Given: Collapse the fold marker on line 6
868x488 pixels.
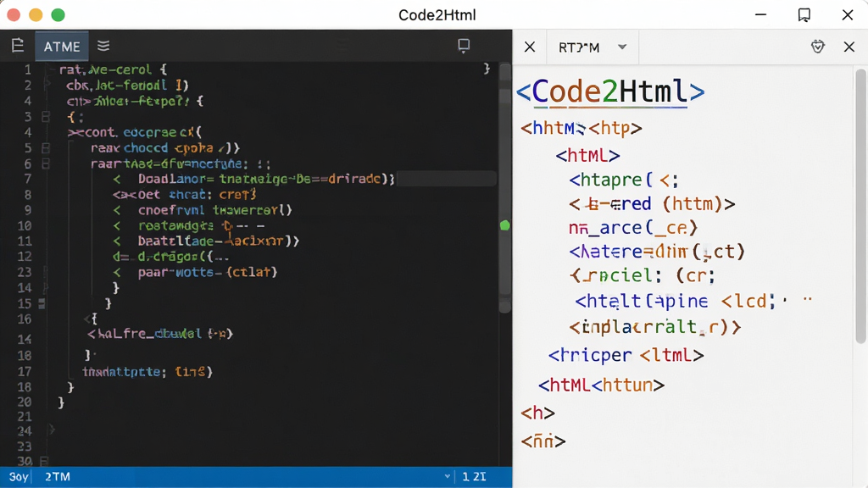Looking at the screenshot, I should tap(46, 164).
